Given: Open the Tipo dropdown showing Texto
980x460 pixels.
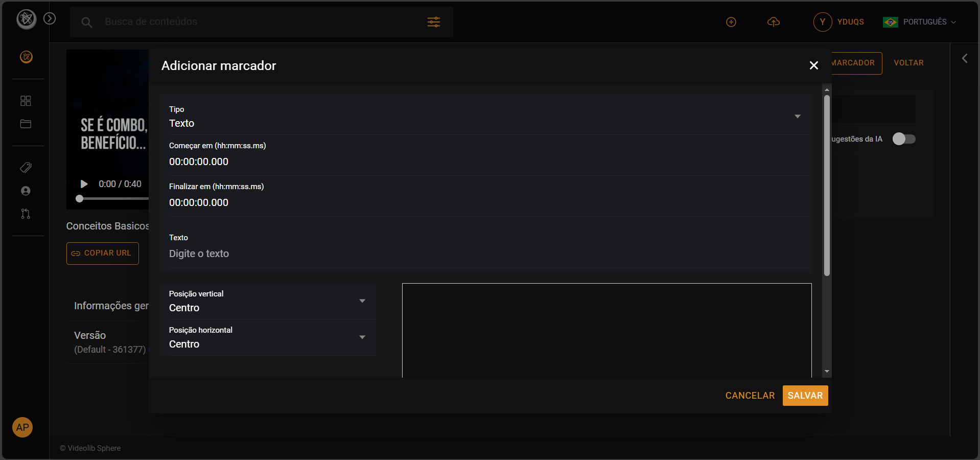Looking at the screenshot, I should click(797, 117).
